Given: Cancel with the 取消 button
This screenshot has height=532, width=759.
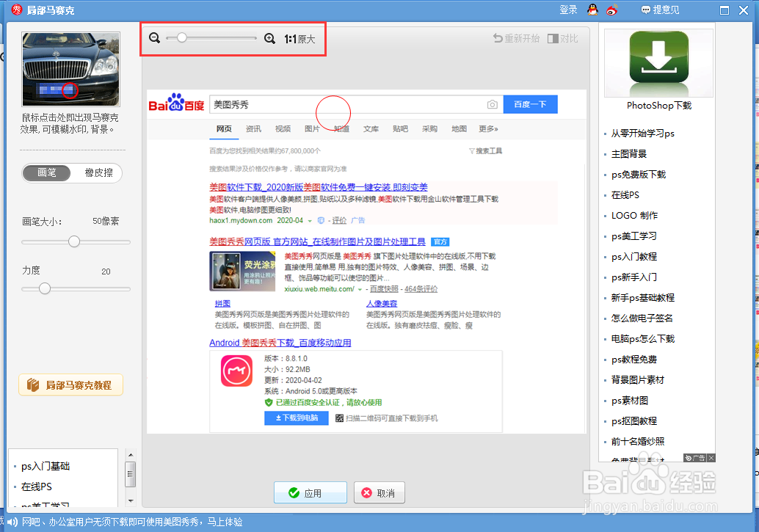Looking at the screenshot, I should tap(379, 493).
